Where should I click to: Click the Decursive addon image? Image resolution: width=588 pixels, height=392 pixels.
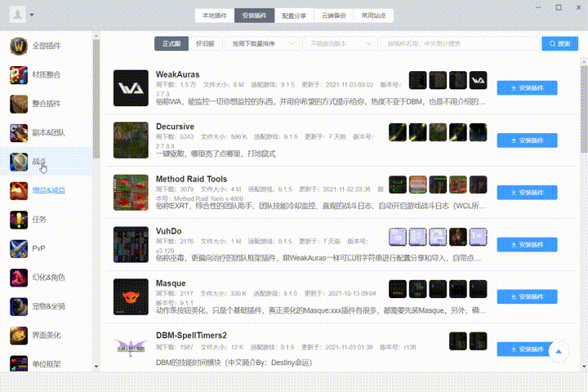click(131, 140)
